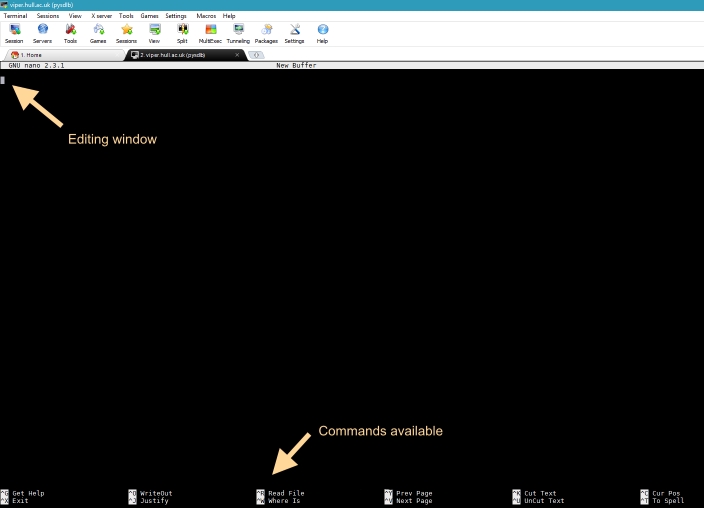Open the Servers toolbar icon
The image size is (704, 508).
tap(42, 33)
